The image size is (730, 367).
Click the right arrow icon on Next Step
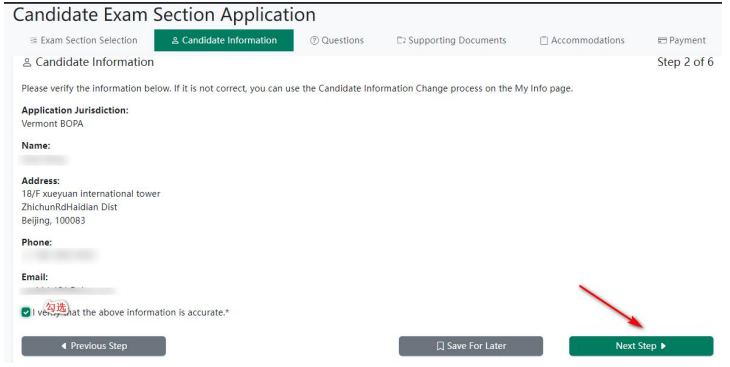pyautogui.click(x=663, y=346)
